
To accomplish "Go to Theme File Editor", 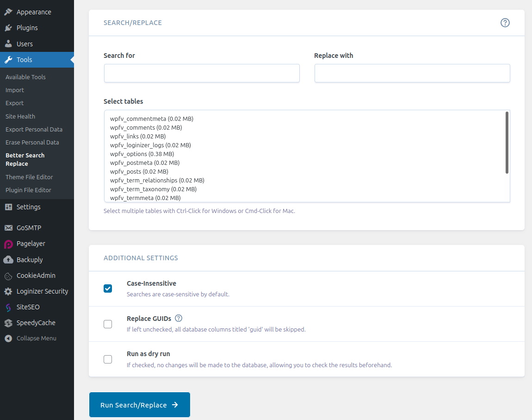I will pyautogui.click(x=29, y=177).
